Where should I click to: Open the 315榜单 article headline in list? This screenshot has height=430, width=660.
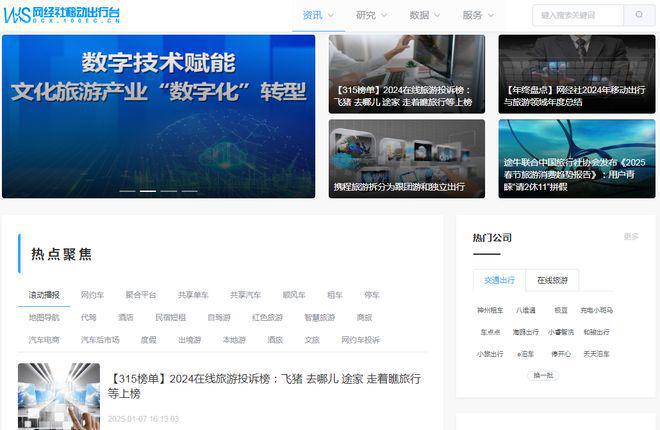tap(264, 386)
